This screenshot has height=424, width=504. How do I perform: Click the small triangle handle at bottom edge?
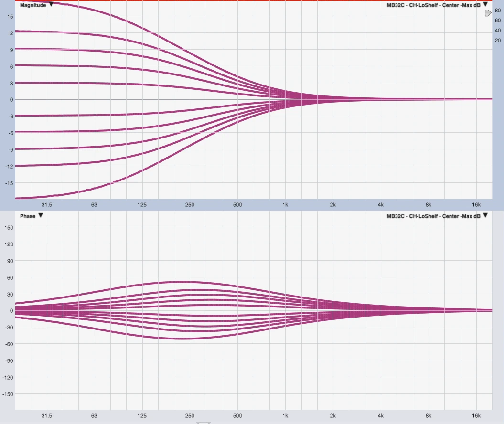pyautogui.click(x=204, y=423)
